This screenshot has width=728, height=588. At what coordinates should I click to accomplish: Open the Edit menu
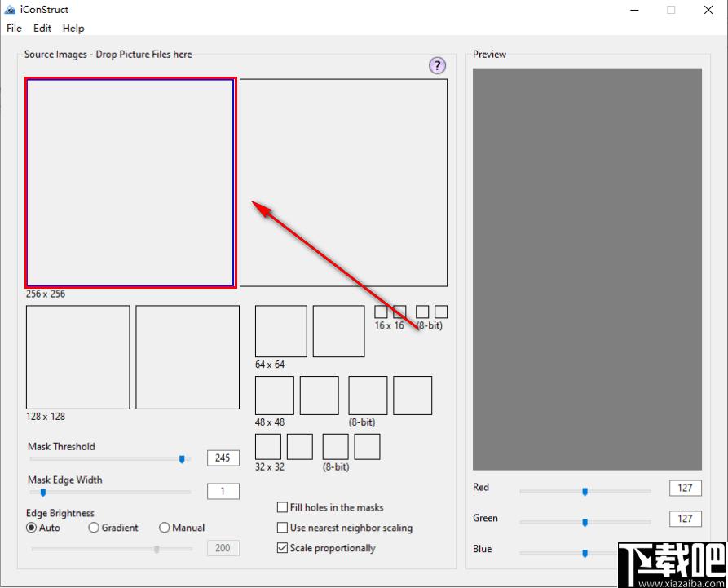coord(42,29)
